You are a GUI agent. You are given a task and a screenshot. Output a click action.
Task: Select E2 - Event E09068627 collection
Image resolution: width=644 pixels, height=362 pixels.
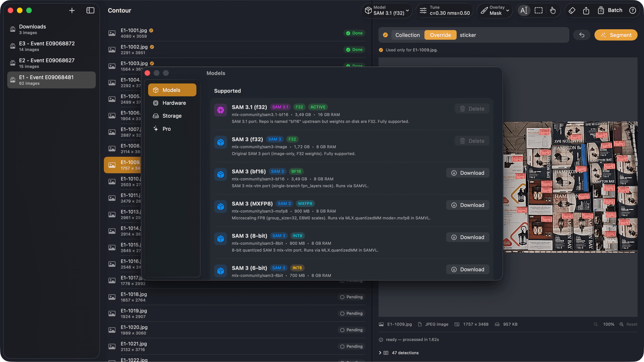[x=51, y=63]
